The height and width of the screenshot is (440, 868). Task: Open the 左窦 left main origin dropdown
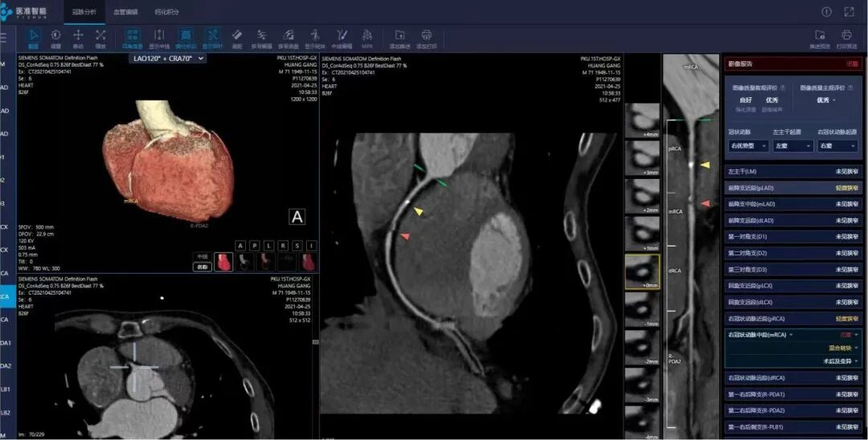792,146
